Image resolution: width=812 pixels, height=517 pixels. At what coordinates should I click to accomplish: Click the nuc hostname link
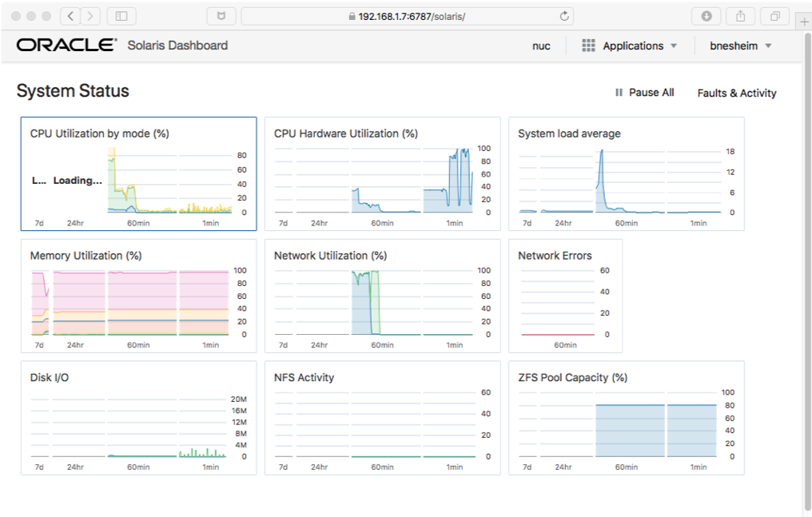[541, 46]
